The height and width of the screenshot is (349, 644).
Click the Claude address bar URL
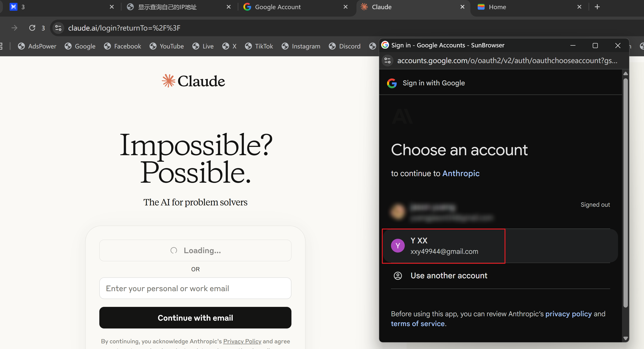click(x=124, y=28)
